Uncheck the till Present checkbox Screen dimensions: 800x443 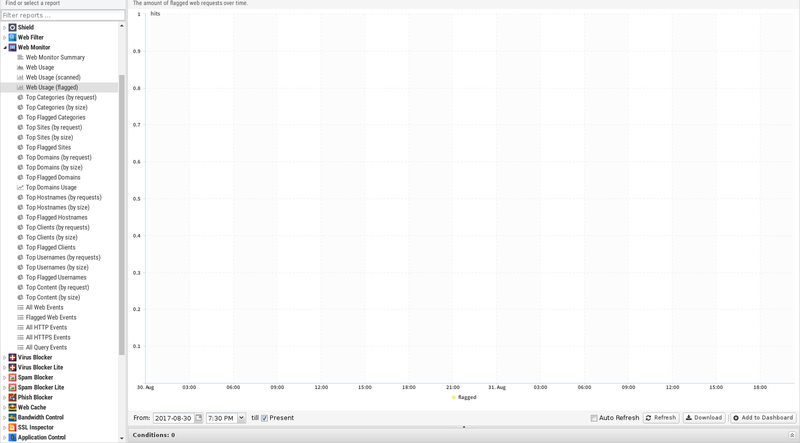pos(265,418)
